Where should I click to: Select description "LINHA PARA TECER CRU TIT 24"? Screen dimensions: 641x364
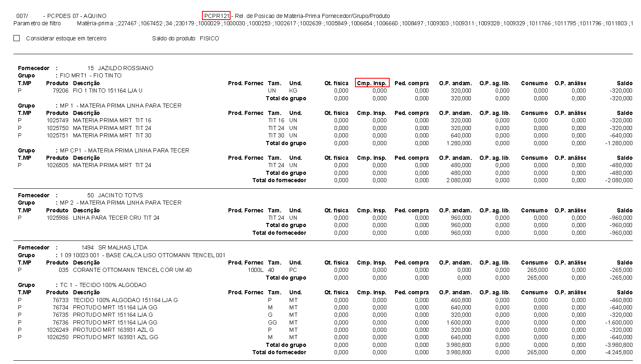point(116,218)
